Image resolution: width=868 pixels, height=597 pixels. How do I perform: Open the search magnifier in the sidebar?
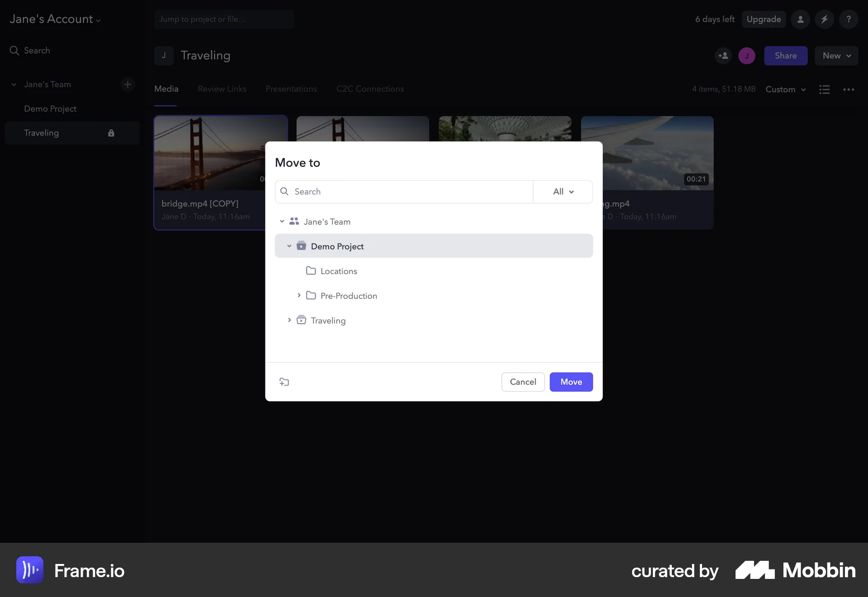pyautogui.click(x=14, y=50)
